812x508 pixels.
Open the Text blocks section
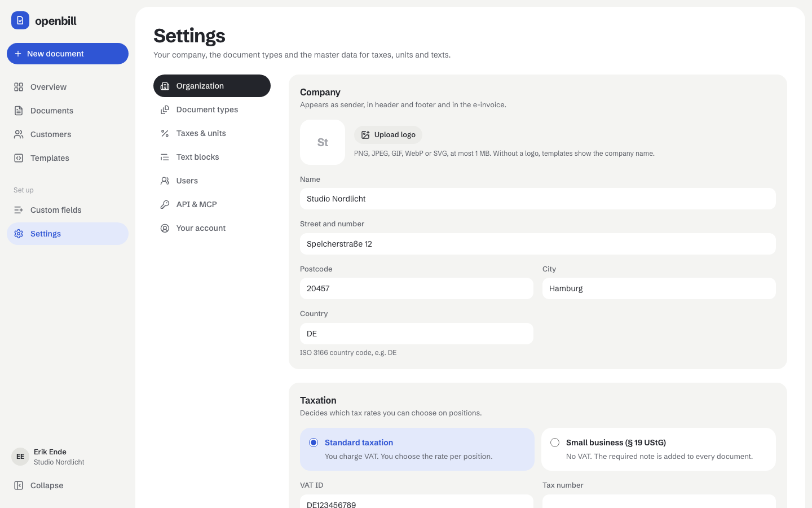click(x=212, y=157)
